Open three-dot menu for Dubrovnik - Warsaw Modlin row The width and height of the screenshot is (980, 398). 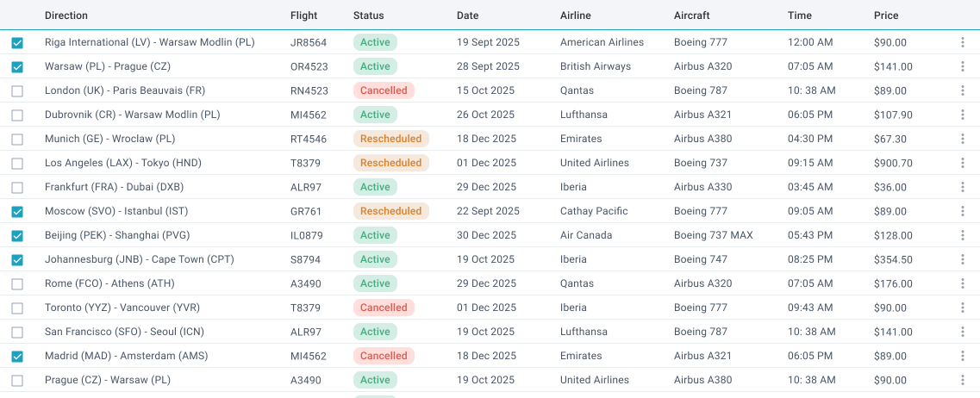(x=963, y=115)
